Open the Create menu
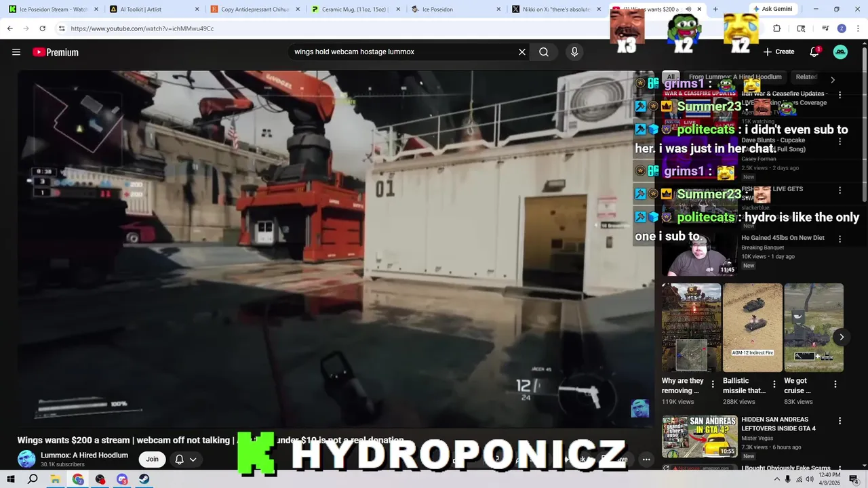 coord(778,52)
